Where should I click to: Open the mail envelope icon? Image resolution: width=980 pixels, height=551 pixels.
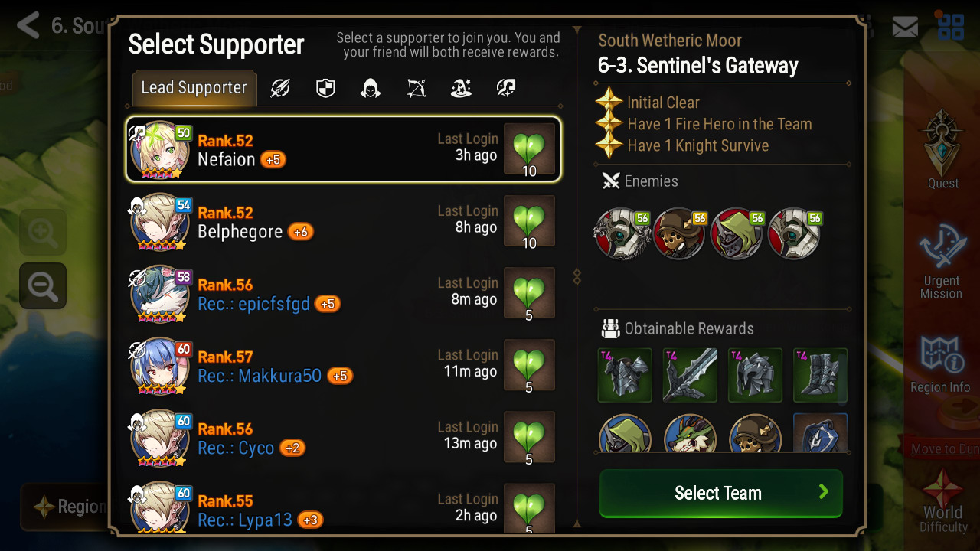click(x=905, y=28)
